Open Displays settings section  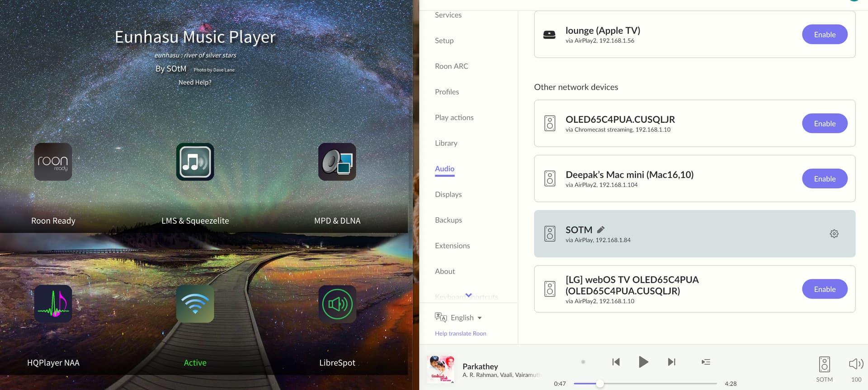click(x=448, y=194)
